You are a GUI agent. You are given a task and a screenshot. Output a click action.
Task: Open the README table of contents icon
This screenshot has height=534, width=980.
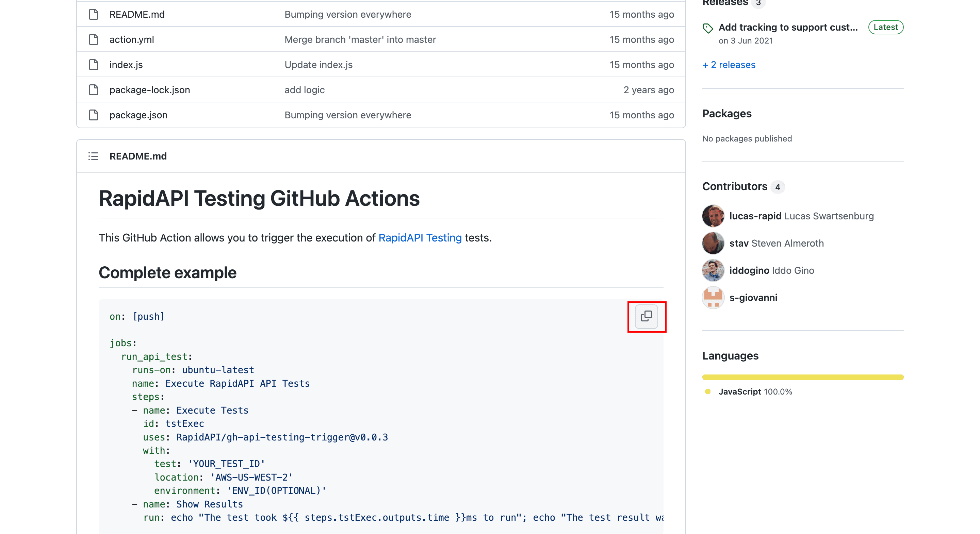tap(93, 156)
